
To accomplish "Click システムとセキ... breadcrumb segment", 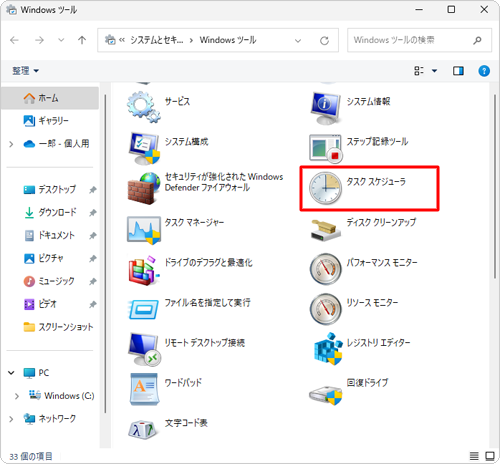I will click(x=157, y=40).
